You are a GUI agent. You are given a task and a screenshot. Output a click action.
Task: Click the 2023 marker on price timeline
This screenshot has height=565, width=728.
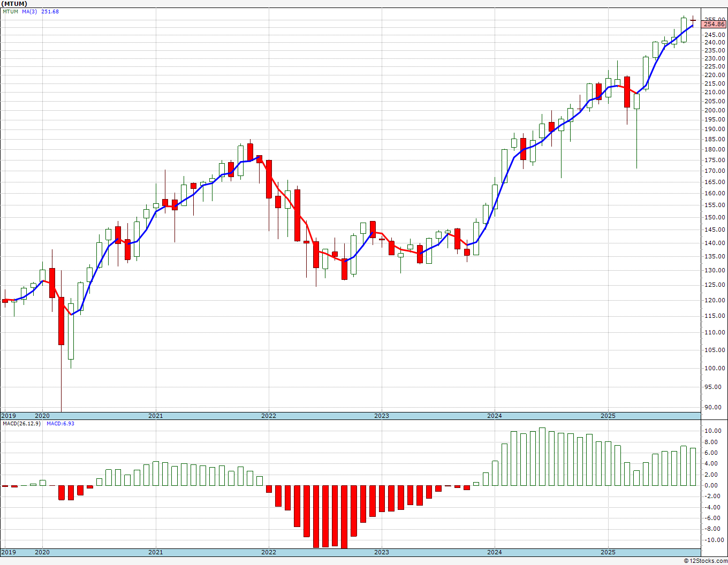[381, 416]
